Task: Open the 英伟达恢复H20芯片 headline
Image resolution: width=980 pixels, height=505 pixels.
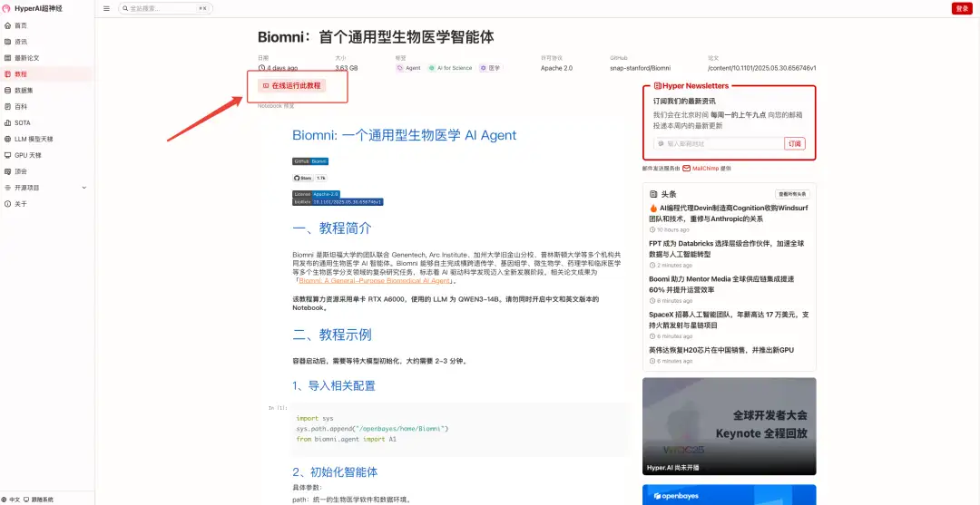Action: [722, 350]
